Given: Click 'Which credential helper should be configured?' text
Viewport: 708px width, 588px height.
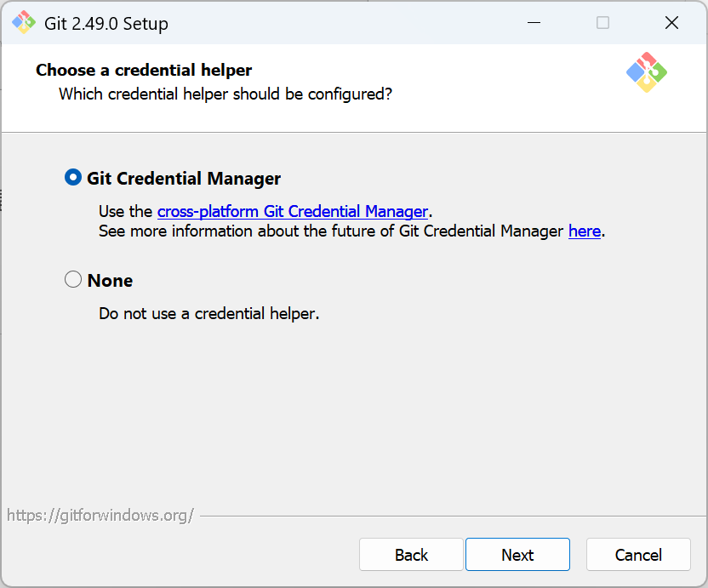Looking at the screenshot, I should [x=226, y=94].
